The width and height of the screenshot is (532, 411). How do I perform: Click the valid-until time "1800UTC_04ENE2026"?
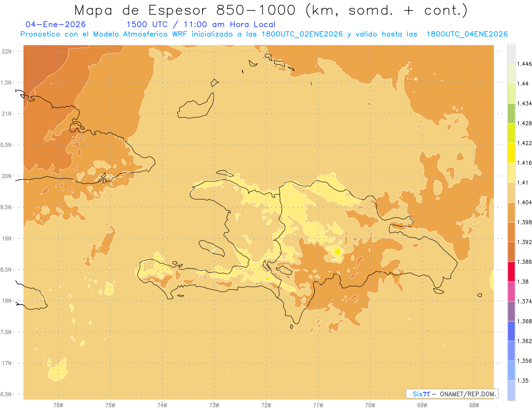pos(467,34)
